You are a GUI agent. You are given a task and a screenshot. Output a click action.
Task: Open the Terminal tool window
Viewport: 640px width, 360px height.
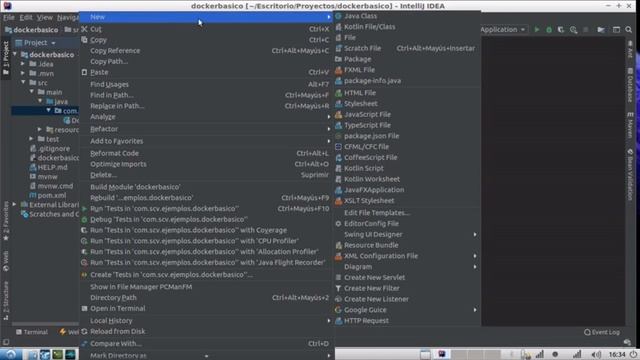(32, 332)
